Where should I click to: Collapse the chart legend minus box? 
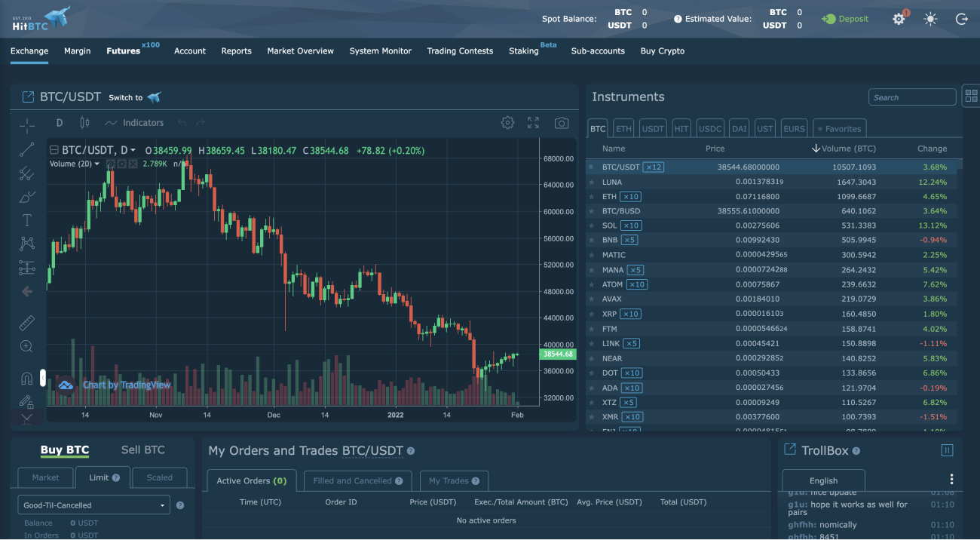pos(54,150)
